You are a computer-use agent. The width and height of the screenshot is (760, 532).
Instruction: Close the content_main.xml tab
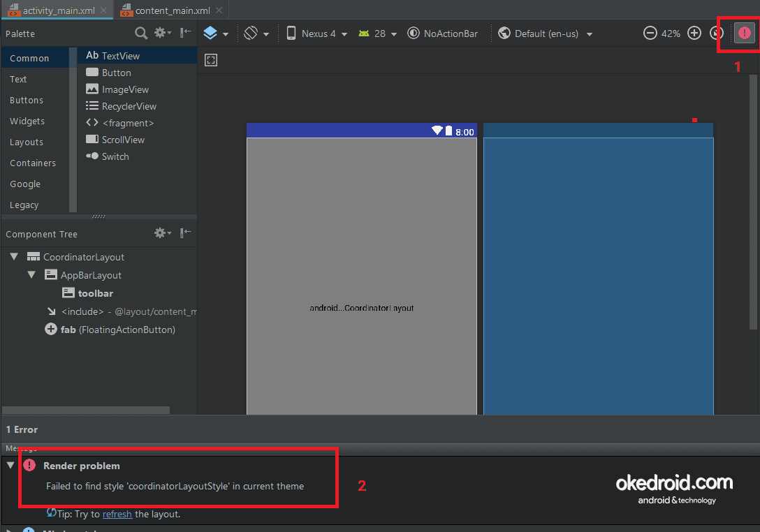tap(219, 10)
